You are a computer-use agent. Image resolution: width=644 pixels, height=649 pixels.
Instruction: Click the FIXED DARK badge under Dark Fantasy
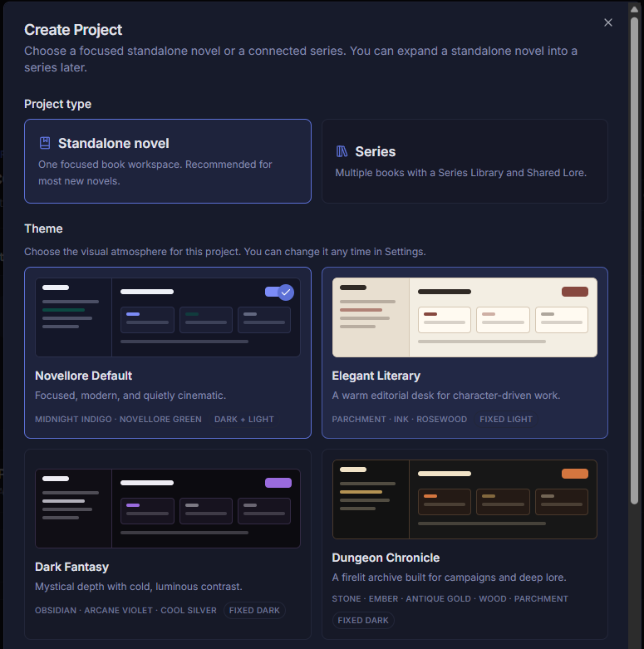point(254,611)
